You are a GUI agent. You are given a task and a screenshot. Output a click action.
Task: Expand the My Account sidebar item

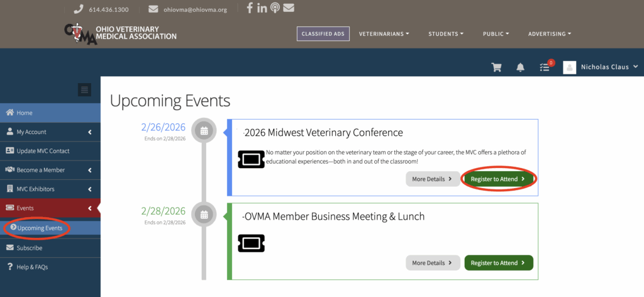tap(50, 132)
